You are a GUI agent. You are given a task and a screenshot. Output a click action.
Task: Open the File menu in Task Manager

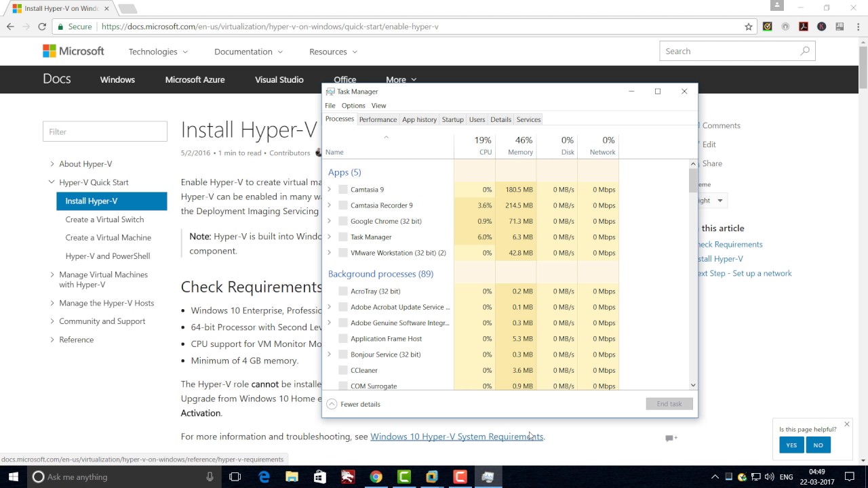tap(330, 106)
